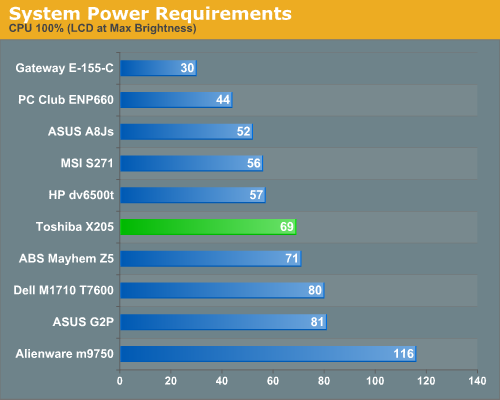This screenshot has width=500, height=400.
Task: Select the Gateway E-155-C label
Action: (64, 68)
